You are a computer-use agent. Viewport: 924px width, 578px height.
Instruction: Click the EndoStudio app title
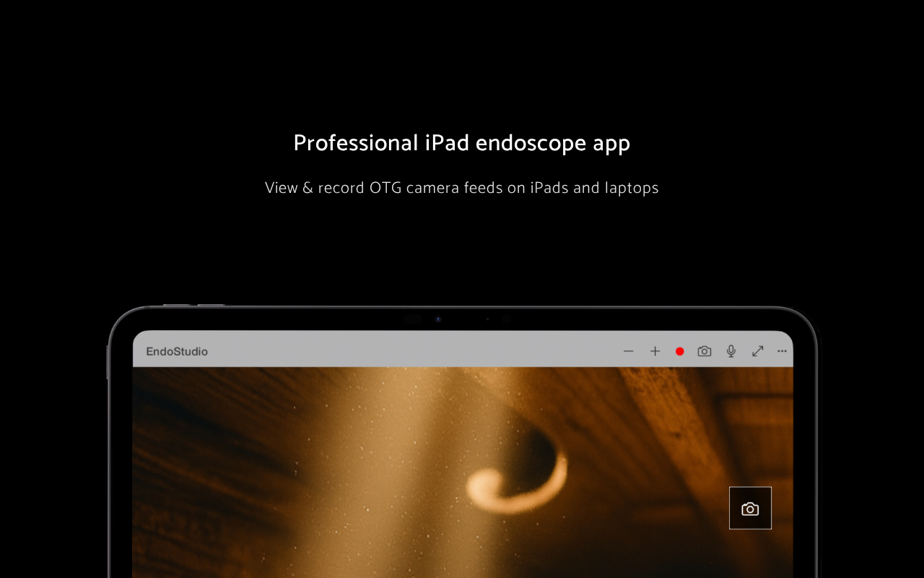pyautogui.click(x=177, y=351)
